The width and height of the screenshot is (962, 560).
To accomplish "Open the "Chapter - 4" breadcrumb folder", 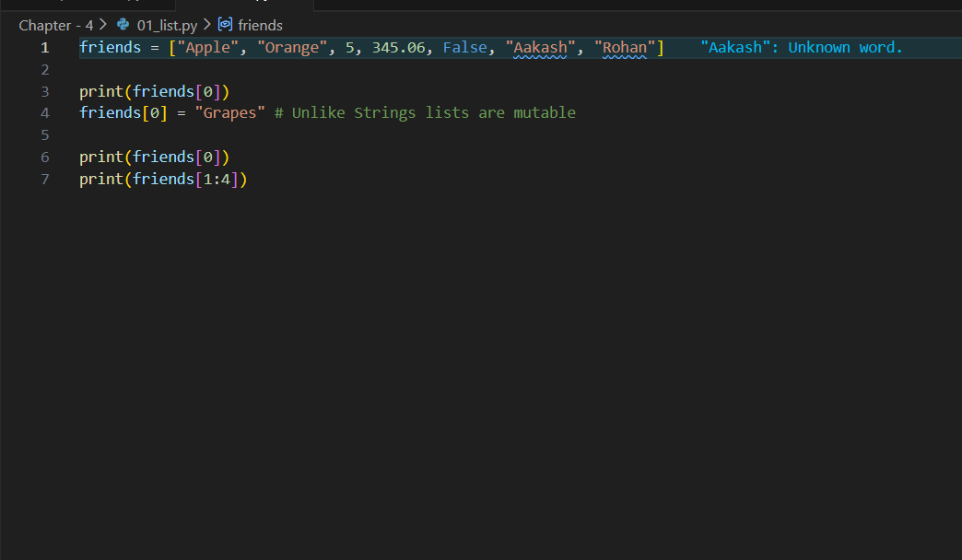I will pyautogui.click(x=55, y=25).
